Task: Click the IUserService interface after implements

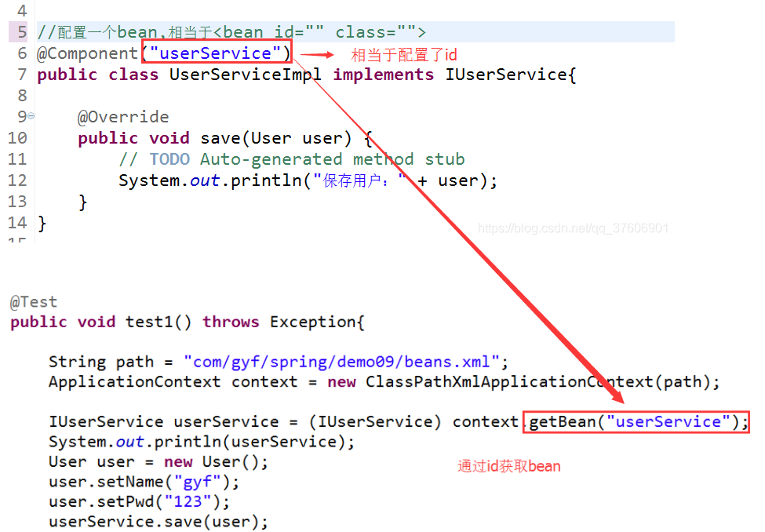Action: click(506, 75)
